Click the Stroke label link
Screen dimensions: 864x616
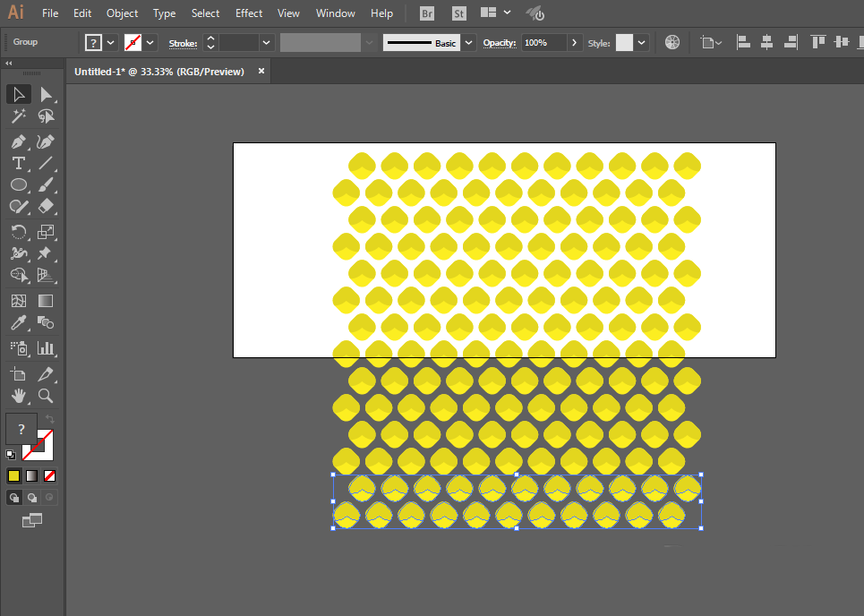point(183,43)
